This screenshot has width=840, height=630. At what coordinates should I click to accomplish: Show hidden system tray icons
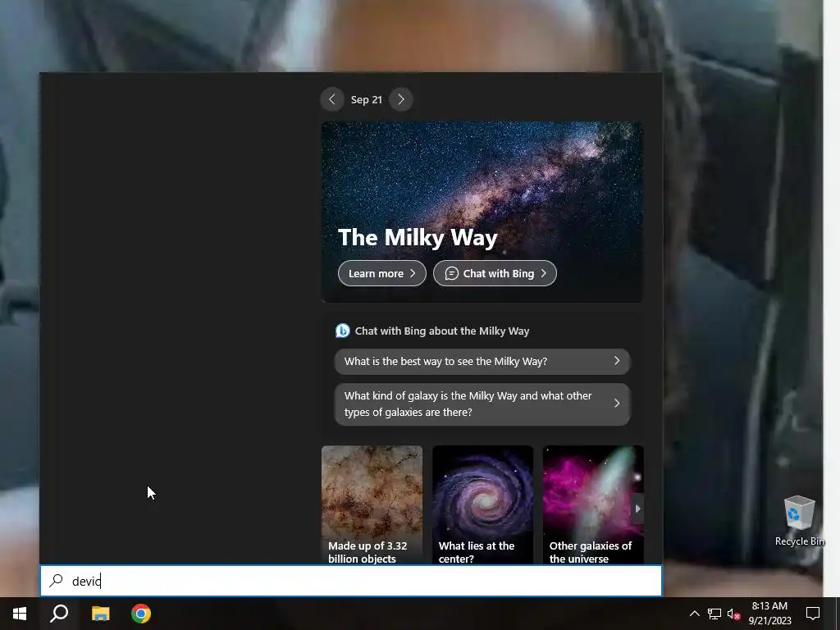[x=694, y=614]
